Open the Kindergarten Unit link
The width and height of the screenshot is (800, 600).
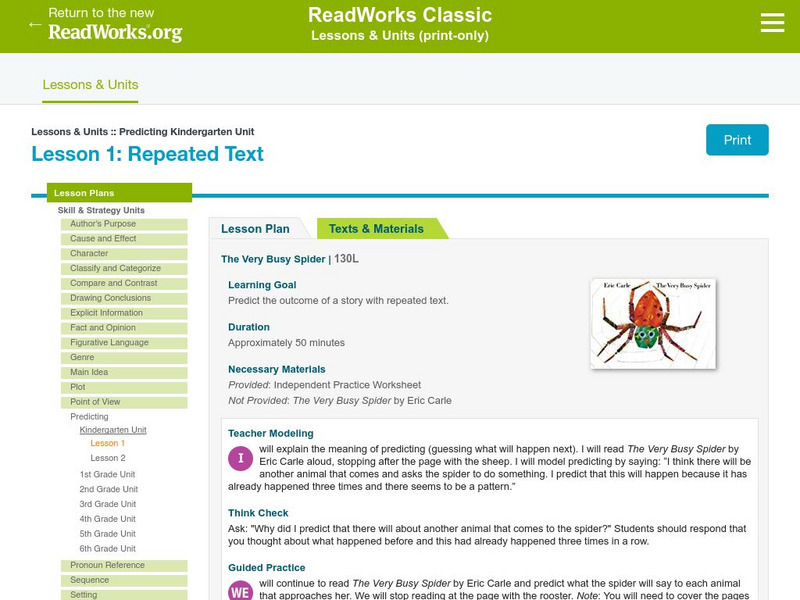click(x=113, y=430)
